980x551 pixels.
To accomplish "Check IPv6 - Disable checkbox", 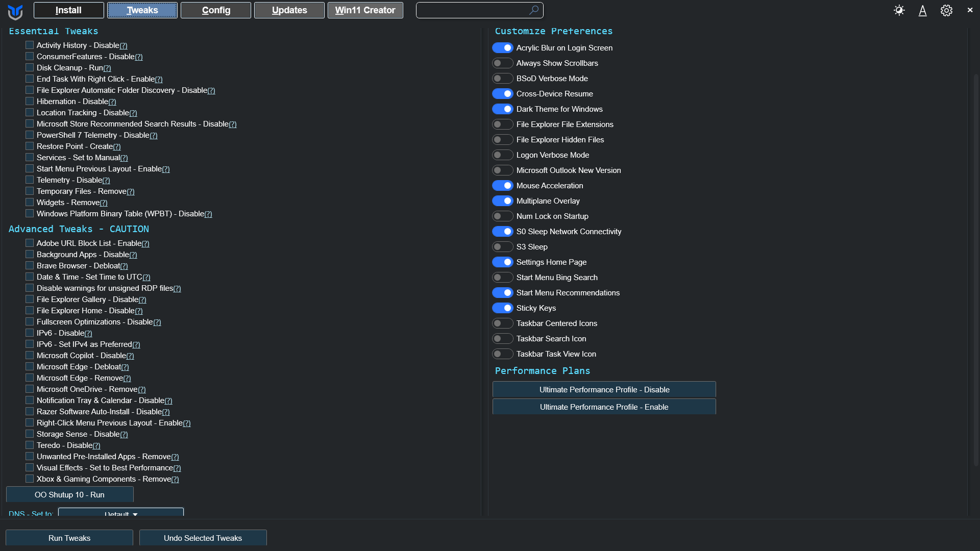I will pos(30,333).
